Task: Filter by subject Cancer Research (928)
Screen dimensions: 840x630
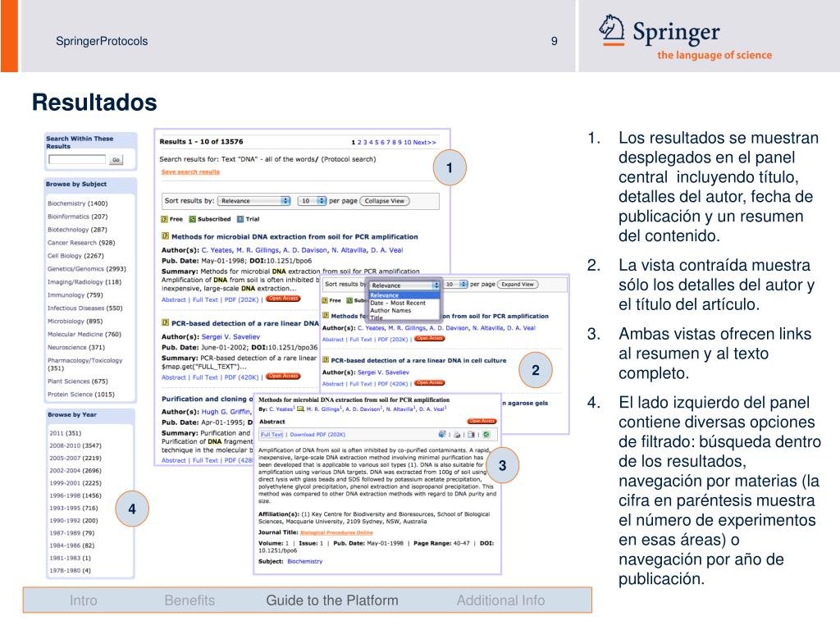Action: (x=81, y=243)
